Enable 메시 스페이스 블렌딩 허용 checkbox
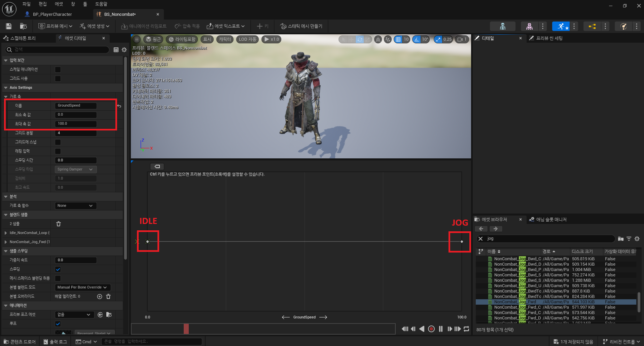644x346 pixels. point(58,278)
